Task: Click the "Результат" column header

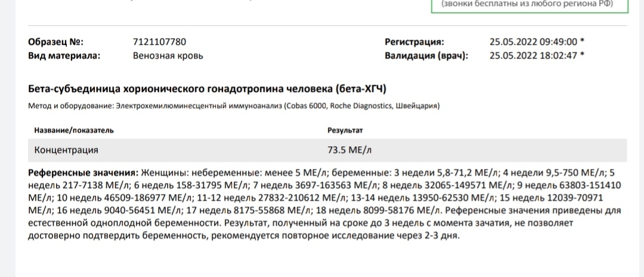Action: coord(345,130)
